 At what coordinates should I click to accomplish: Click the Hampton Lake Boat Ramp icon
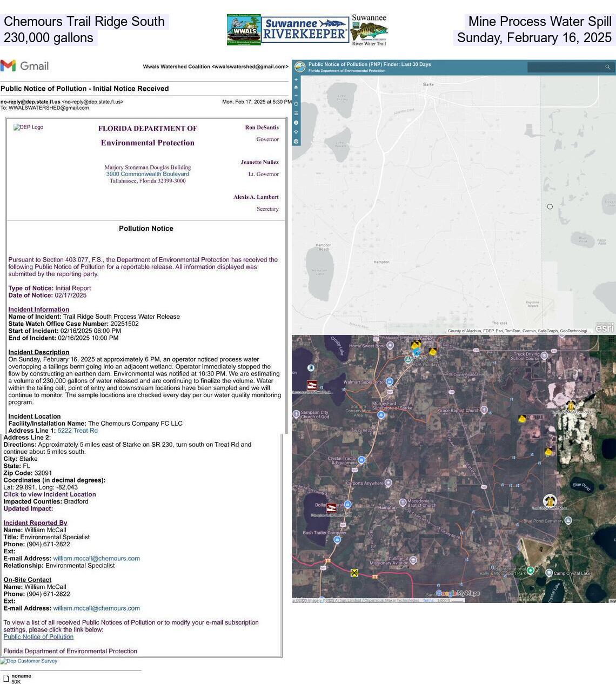(331, 508)
